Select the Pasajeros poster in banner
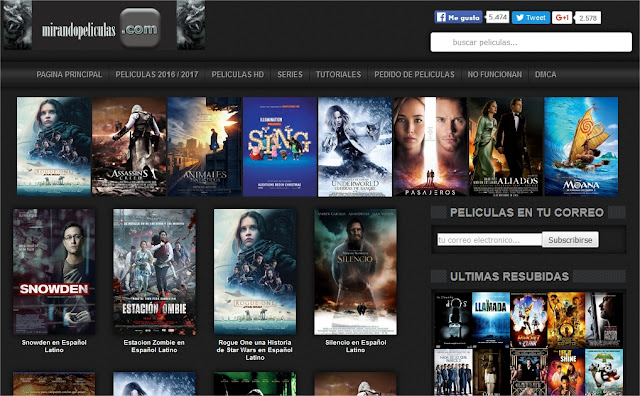This screenshot has height=396, width=640. coord(430,147)
